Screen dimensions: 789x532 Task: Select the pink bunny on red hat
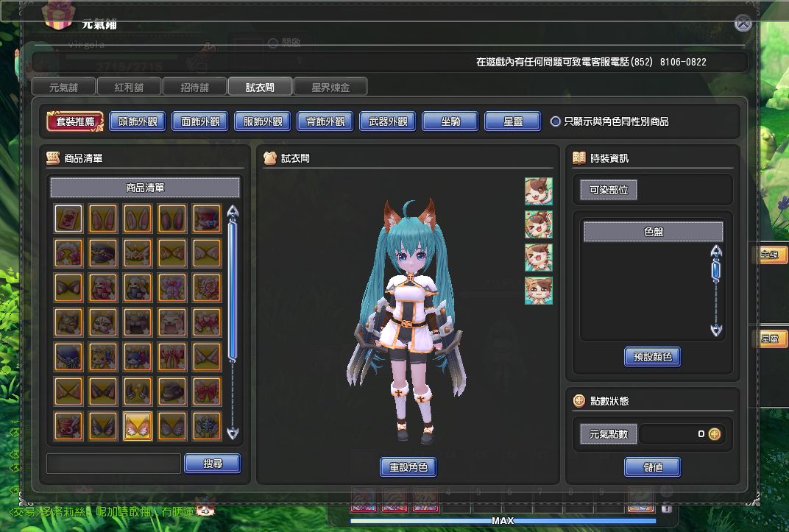coord(103,288)
